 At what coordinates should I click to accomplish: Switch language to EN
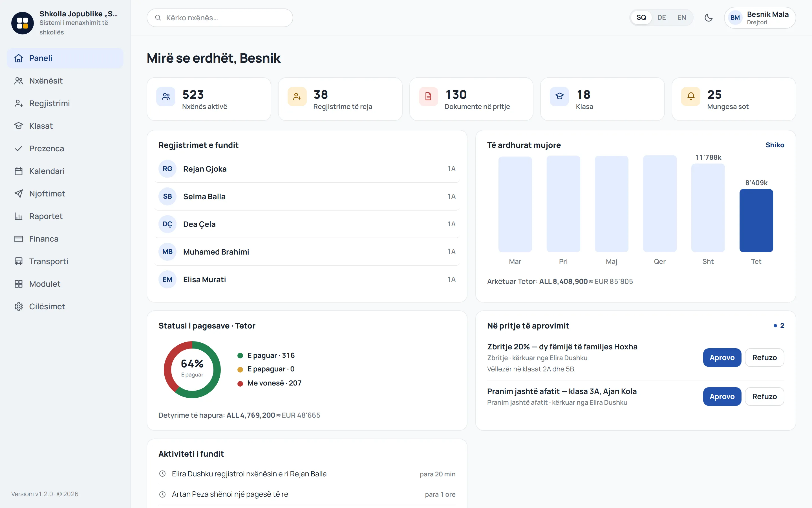coord(681,17)
